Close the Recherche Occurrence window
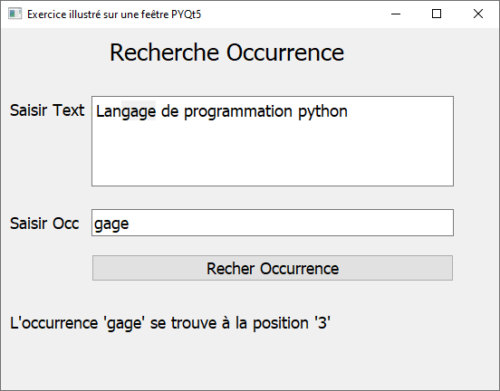This screenshot has width=500, height=391. (478, 14)
